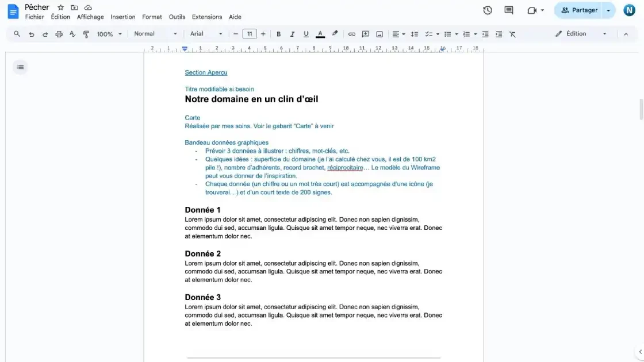Click the Donnée 2 heading
644x362 pixels.
coord(202,253)
